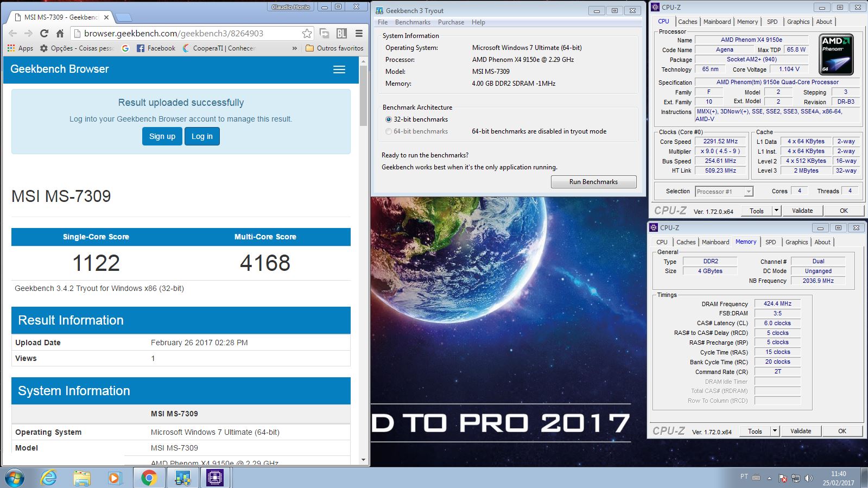Click the scrollbar up arrow in Chrome
868x488 pixels.
tap(364, 61)
